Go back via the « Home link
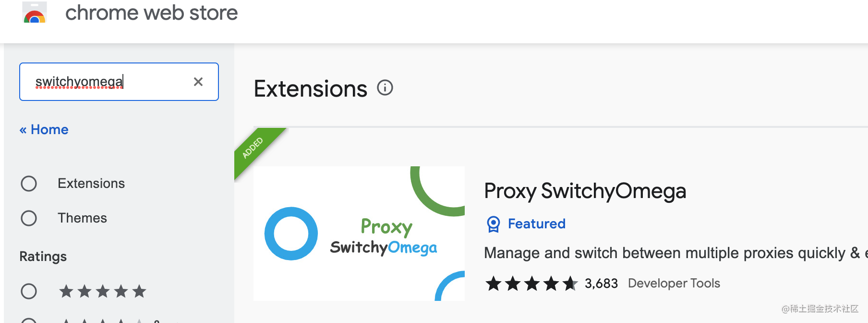Image resolution: width=868 pixels, height=323 pixels. pos(44,130)
